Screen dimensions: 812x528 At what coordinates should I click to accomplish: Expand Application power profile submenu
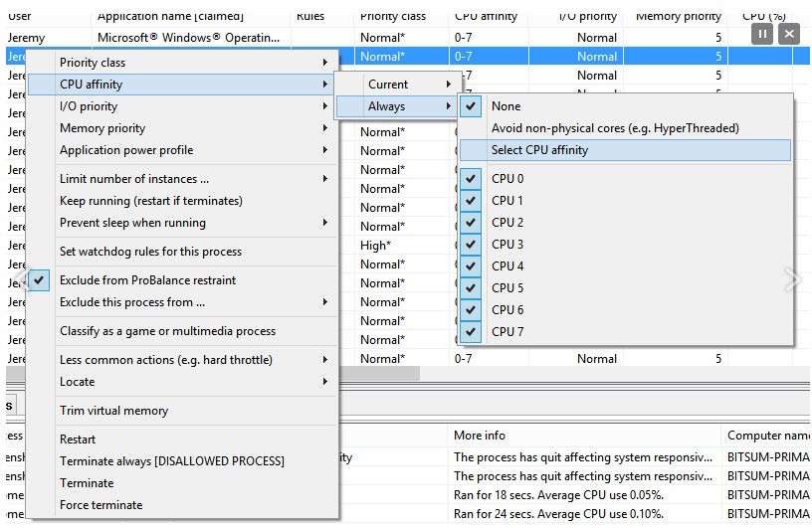point(182,150)
